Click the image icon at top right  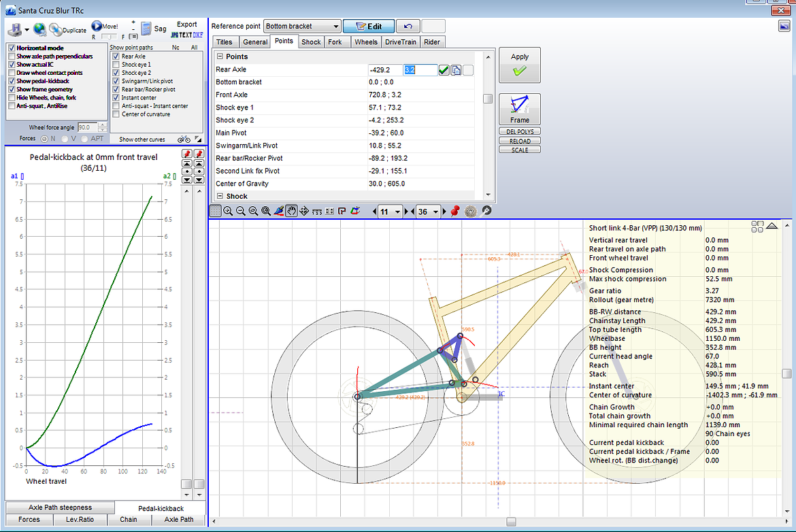tap(784, 25)
